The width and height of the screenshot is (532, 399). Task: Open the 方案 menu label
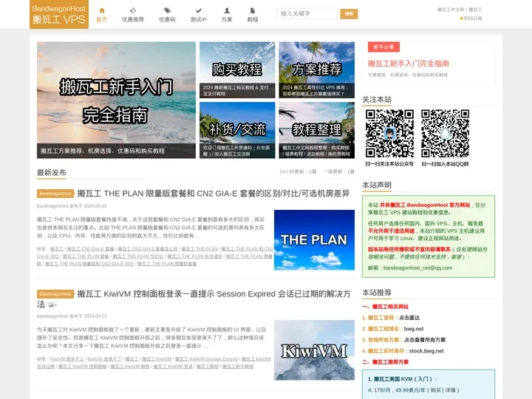coord(227,20)
